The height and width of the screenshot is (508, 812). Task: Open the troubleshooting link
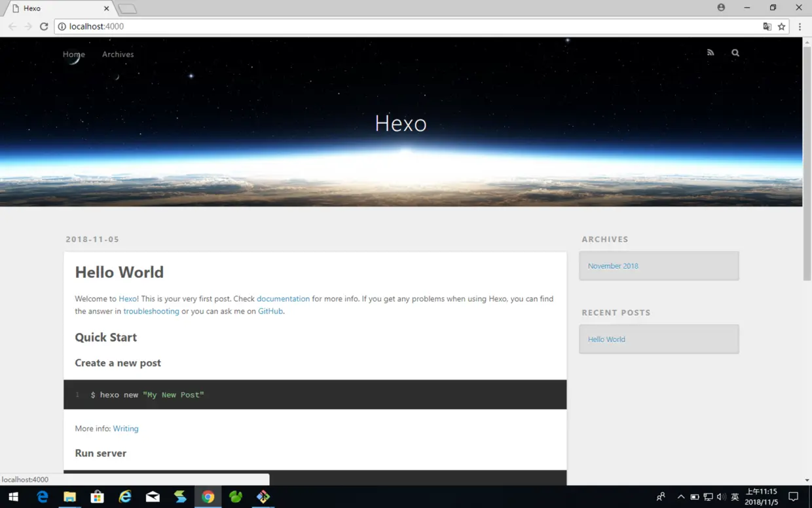151,311
